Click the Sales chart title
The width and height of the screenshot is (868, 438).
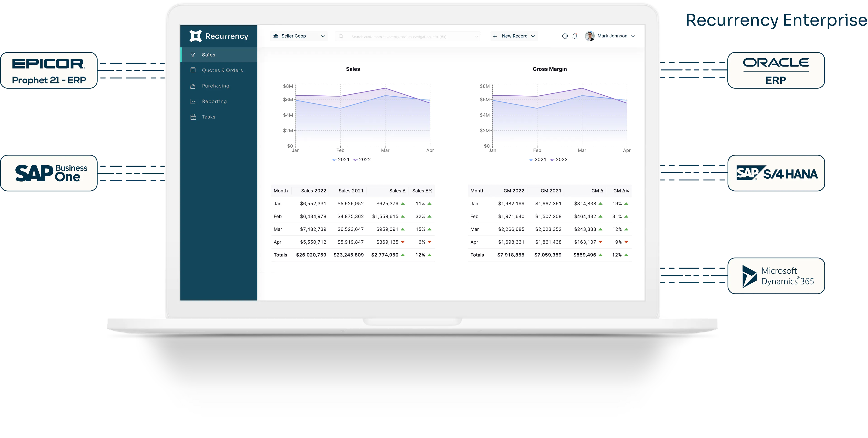[353, 69]
